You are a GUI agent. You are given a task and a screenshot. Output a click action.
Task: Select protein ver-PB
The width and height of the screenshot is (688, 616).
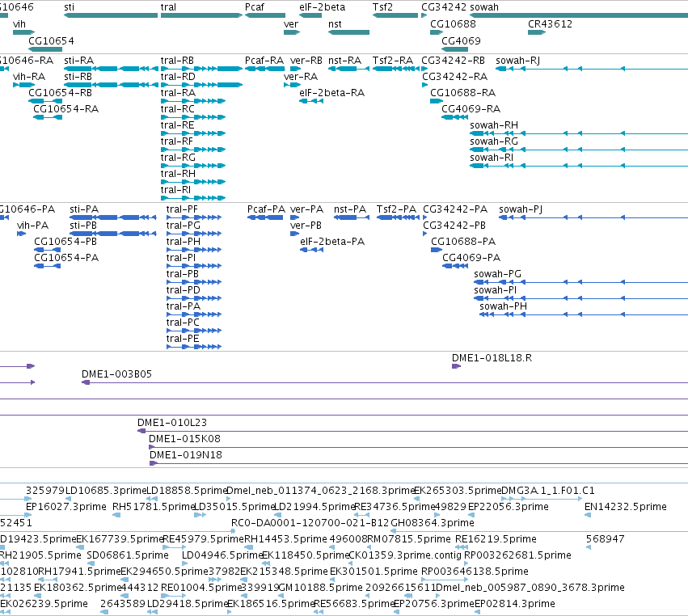pyautogui.click(x=294, y=234)
